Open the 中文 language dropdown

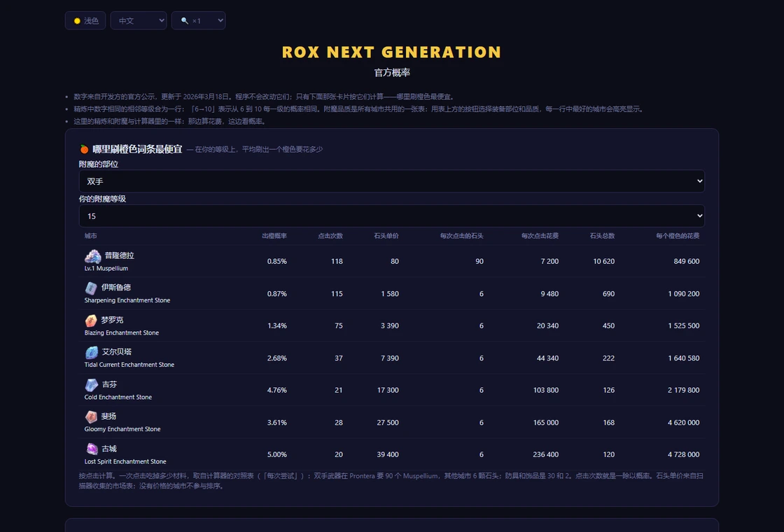139,20
